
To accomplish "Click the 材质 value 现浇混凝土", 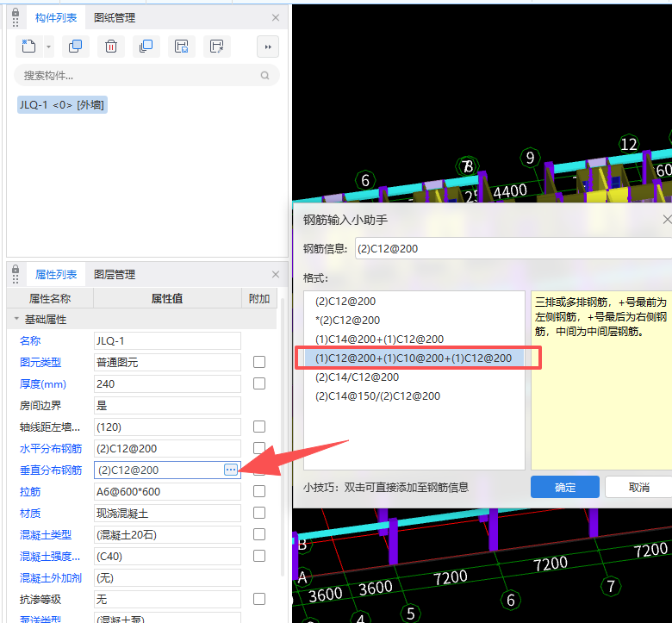I will click(167, 514).
